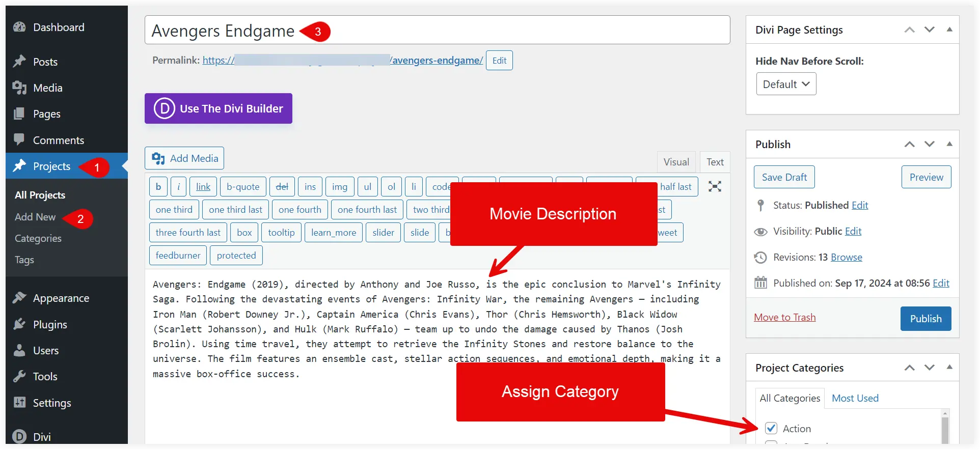Click the bold b quicktag
The width and height of the screenshot is (980, 450).
point(158,187)
